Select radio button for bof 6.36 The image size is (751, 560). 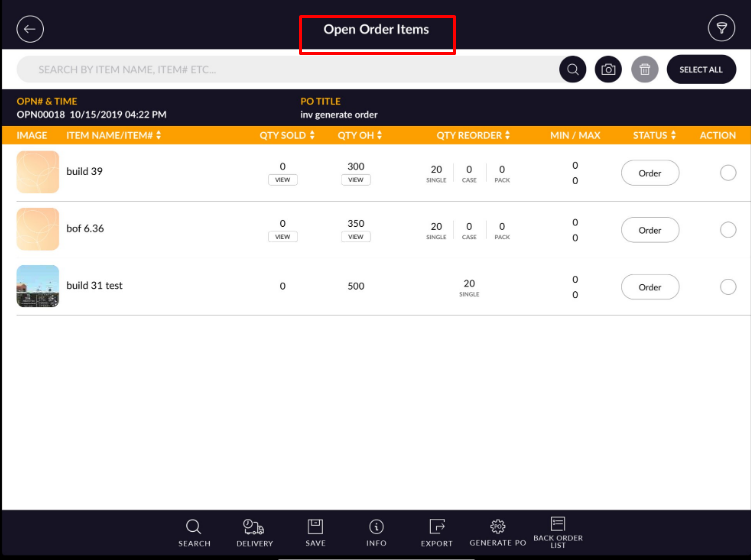click(x=728, y=230)
